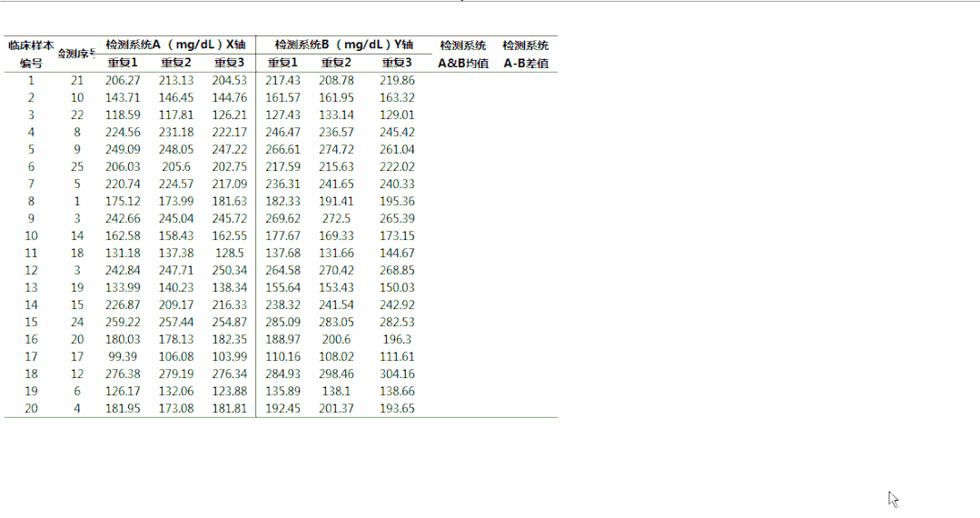The width and height of the screenshot is (980, 518).
Task: Select cell containing value 206.27
Action: point(123,81)
